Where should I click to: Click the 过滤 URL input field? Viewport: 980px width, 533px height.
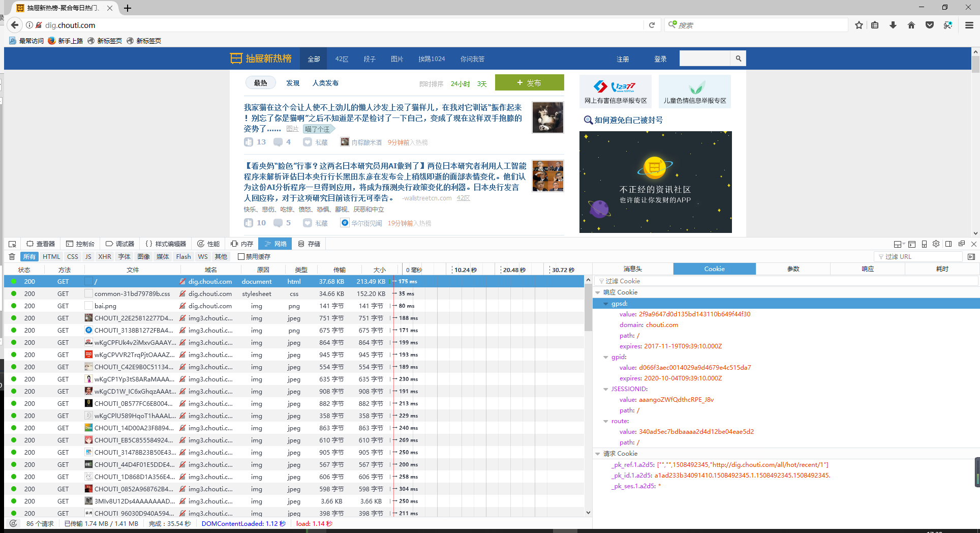click(x=918, y=257)
